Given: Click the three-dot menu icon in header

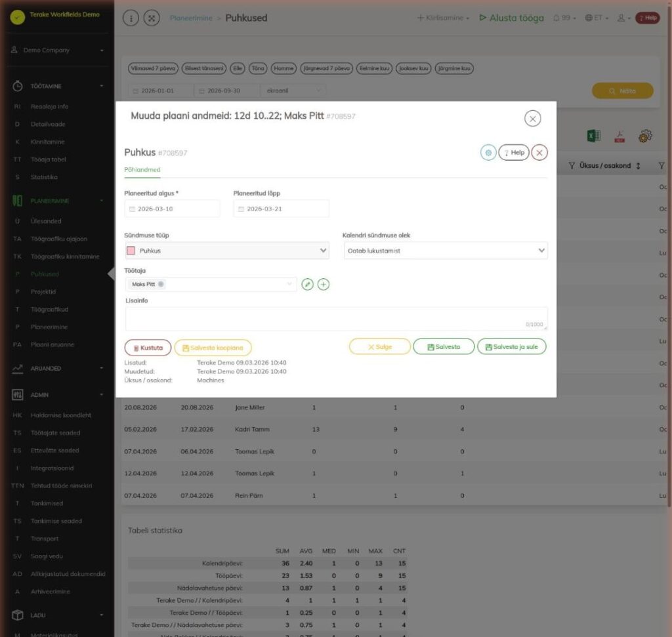Looking at the screenshot, I should point(131,18).
